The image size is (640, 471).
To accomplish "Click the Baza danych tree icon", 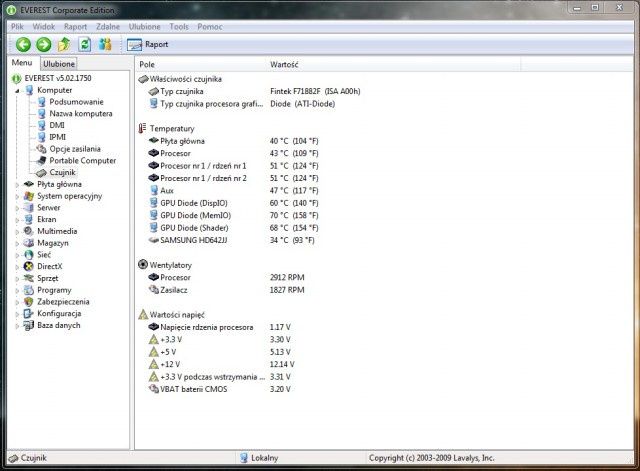I will (29, 326).
